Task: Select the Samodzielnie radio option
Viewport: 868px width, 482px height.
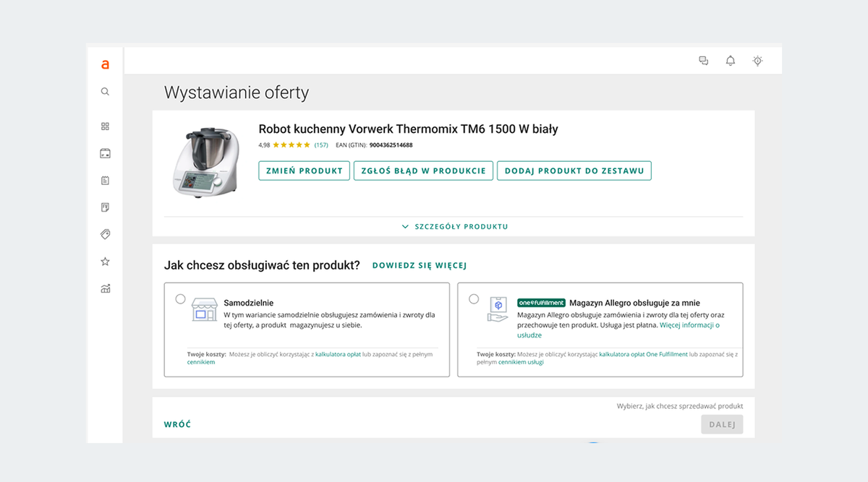Action: point(181,299)
